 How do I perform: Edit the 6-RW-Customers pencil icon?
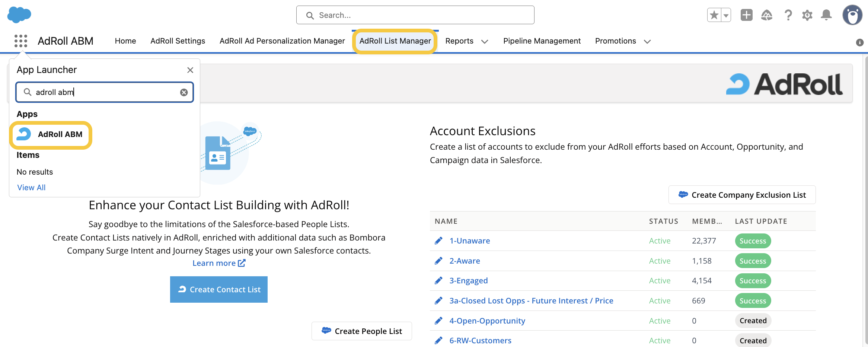click(438, 341)
